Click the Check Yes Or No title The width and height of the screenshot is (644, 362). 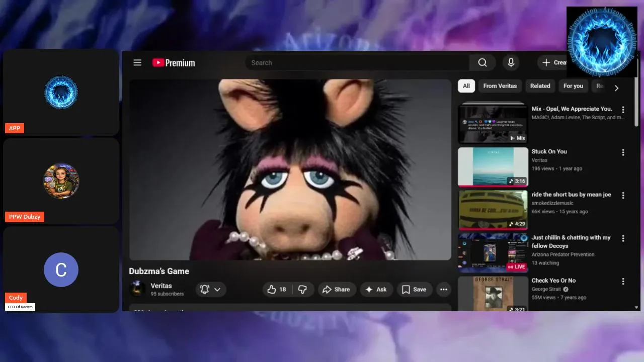point(554,281)
